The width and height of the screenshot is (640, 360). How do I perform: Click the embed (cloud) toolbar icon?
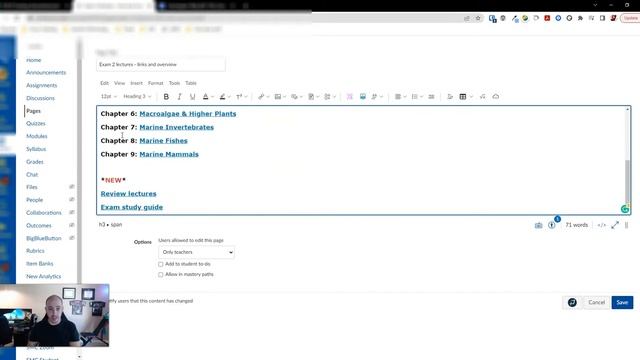coord(496,97)
